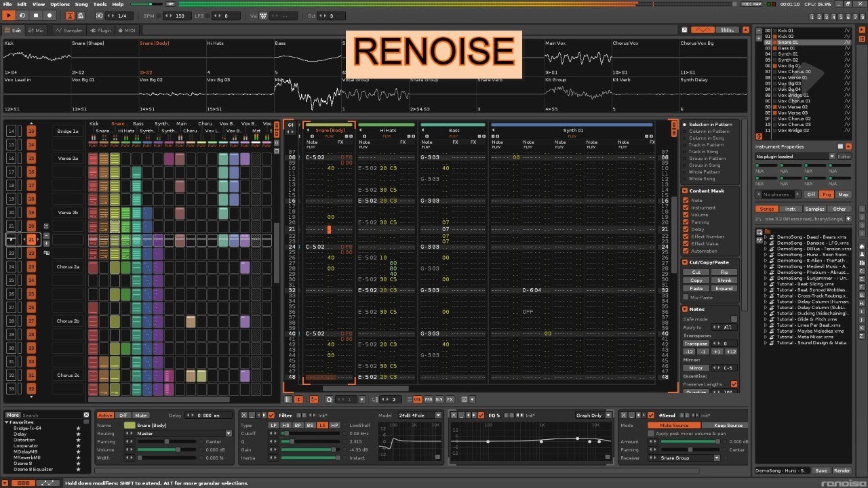Click the Expand button
The image size is (868, 488).
[x=724, y=289]
